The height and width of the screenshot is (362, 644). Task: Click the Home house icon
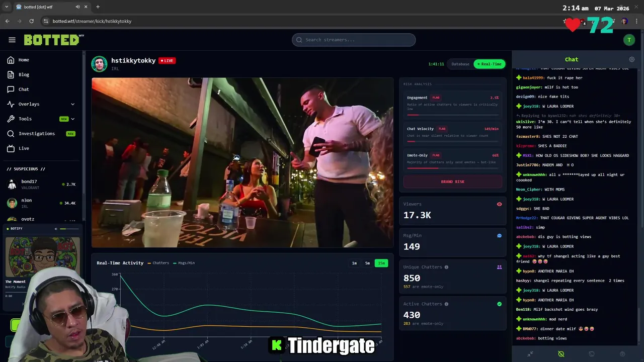pyautogui.click(x=11, y=60)
